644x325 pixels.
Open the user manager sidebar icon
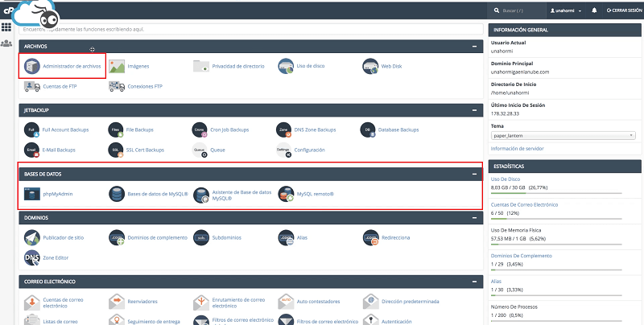pyautogui.click(x=6, y=43)
